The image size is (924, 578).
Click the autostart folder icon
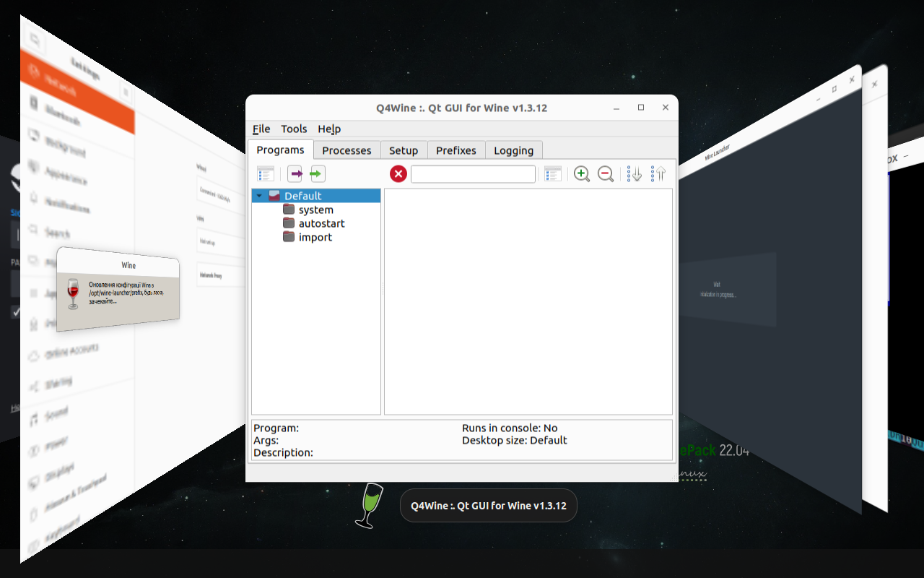(289, 223)
